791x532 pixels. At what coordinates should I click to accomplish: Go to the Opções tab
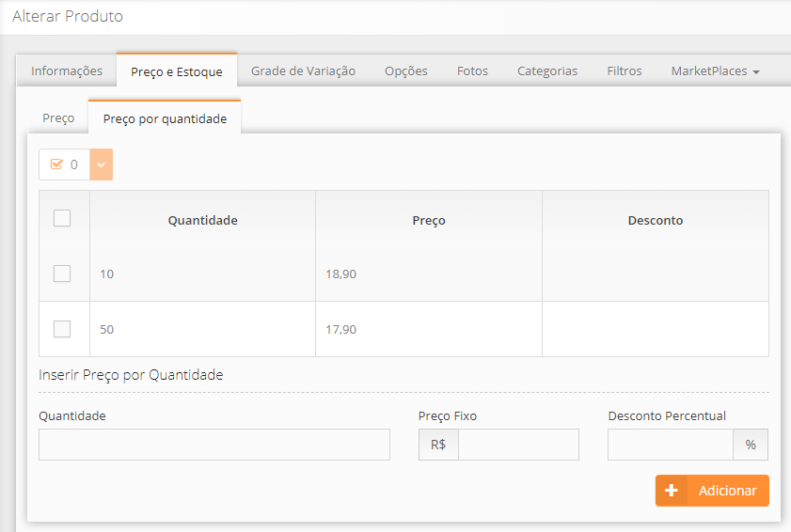[x=406, y=70]
